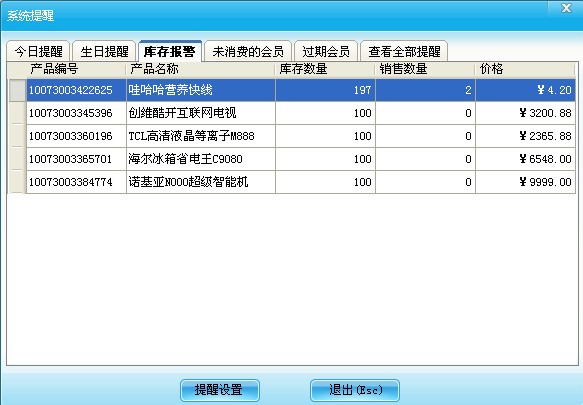Click product name 创維酷开互联网电视
The image size is (583, 405).
[201, 113]
